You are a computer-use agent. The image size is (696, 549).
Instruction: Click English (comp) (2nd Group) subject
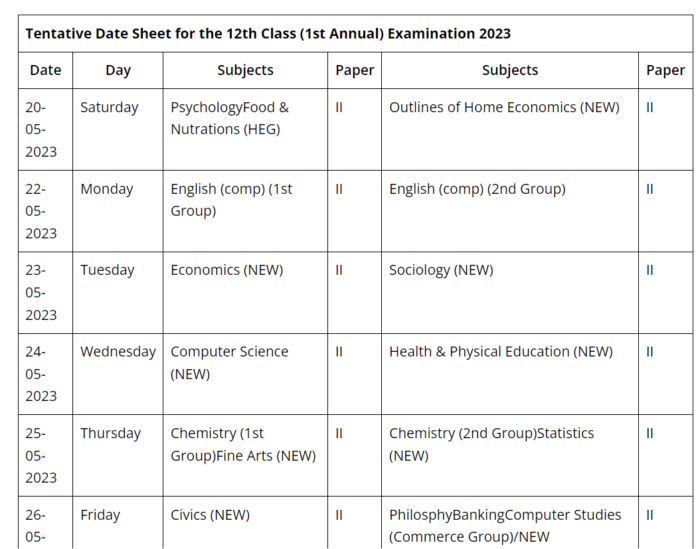coord(477,189)
